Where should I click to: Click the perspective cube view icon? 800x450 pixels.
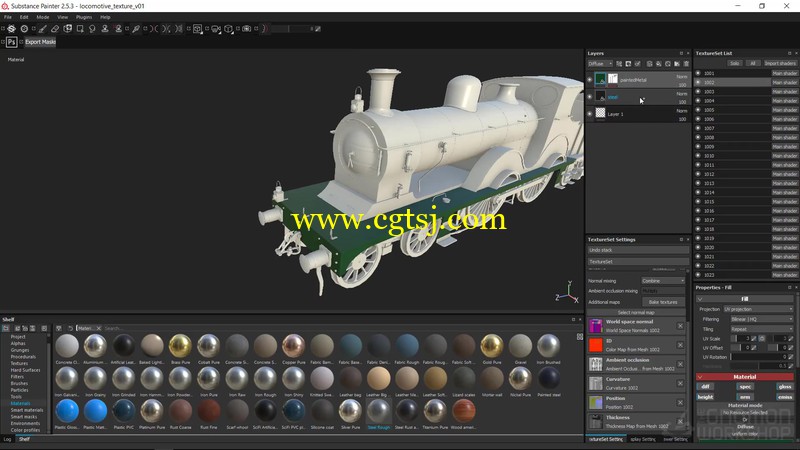[229, 29]
